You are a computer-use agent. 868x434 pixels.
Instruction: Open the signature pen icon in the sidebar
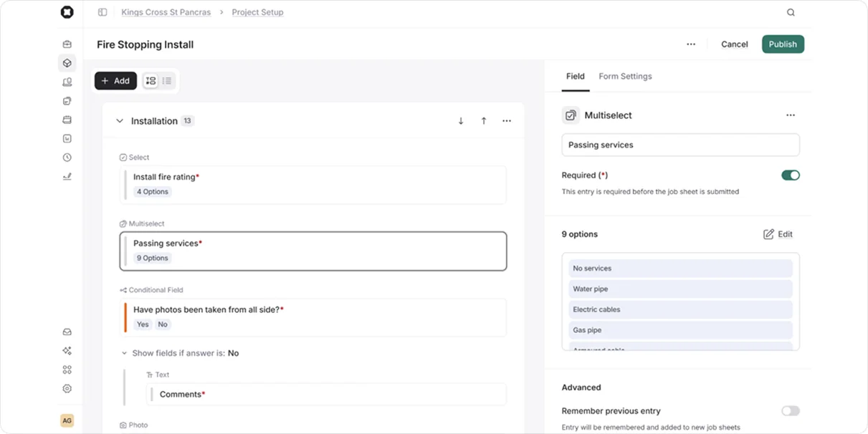67,176
